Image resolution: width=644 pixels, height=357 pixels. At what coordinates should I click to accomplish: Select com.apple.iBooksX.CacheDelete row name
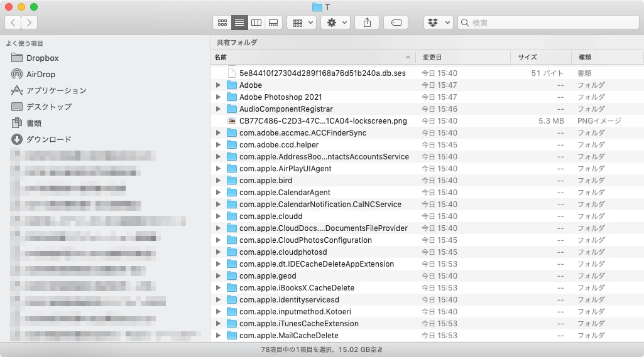coord(297,287)
